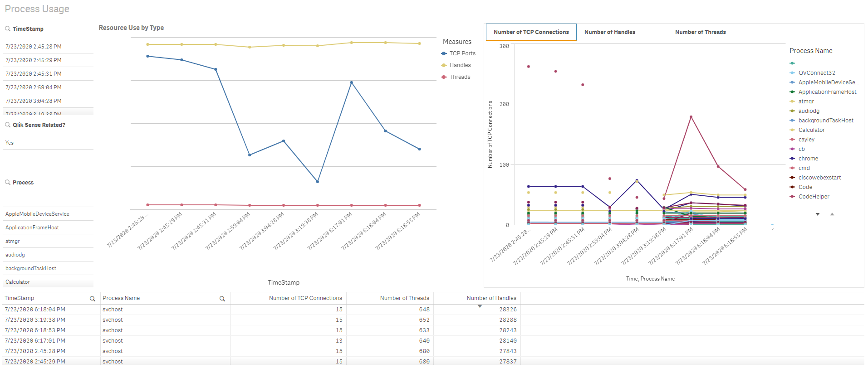Select Yes under Qlik Sense Related

pyautogui.click(x=48, y=143)
